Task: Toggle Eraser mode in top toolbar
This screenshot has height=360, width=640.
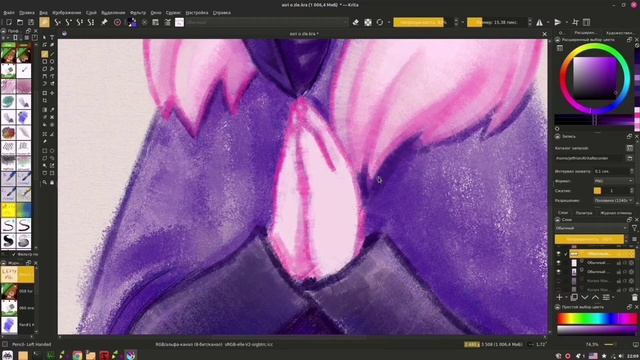Action: pyautogui.click(x=356, y=22)
